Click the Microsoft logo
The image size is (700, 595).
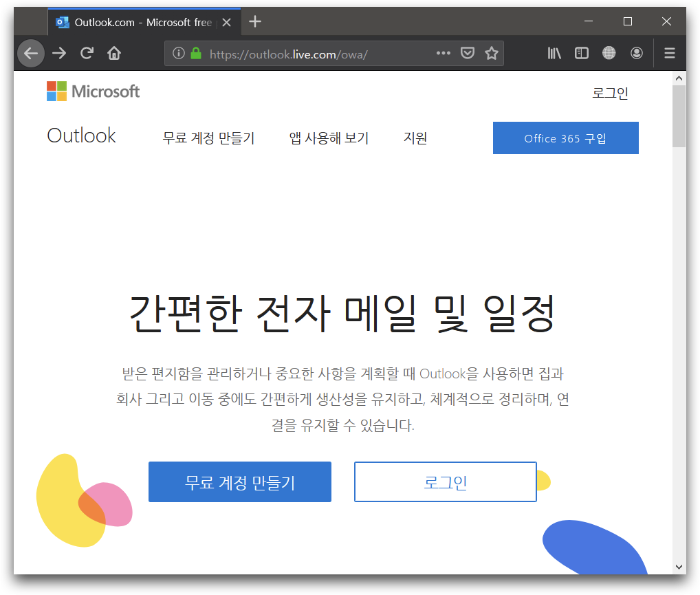click(x=94, y=91)
